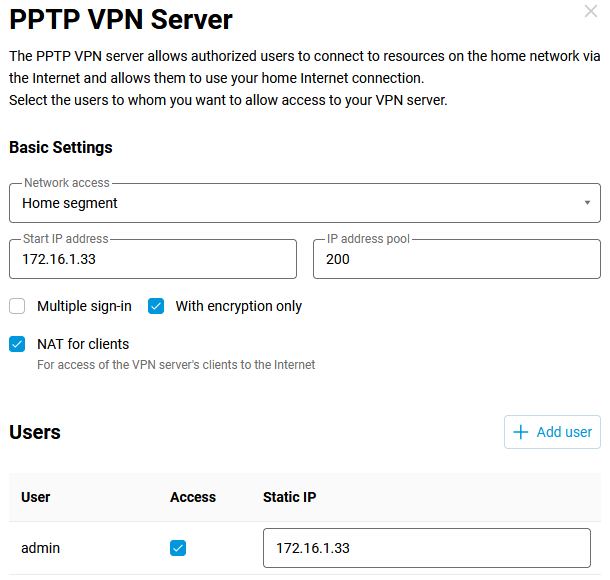
Task: Click the Multiple sign-in label text
Action: click(x=84, y=306)
